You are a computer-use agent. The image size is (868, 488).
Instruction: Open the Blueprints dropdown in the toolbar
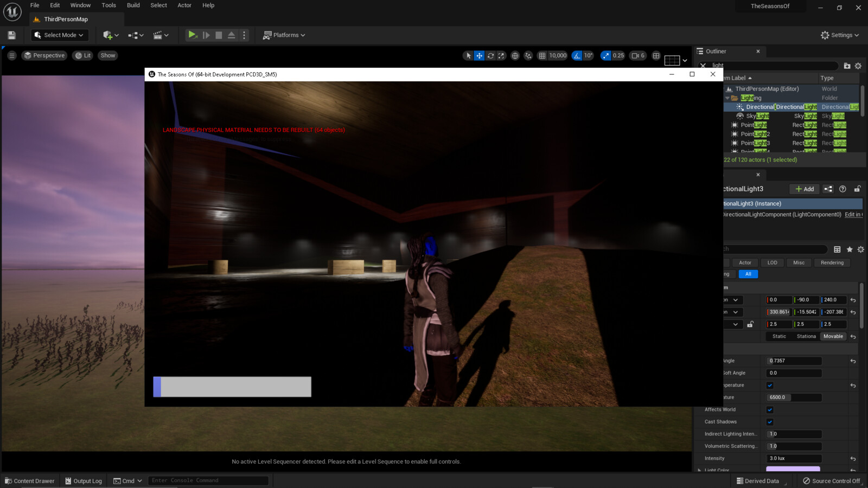136,35
